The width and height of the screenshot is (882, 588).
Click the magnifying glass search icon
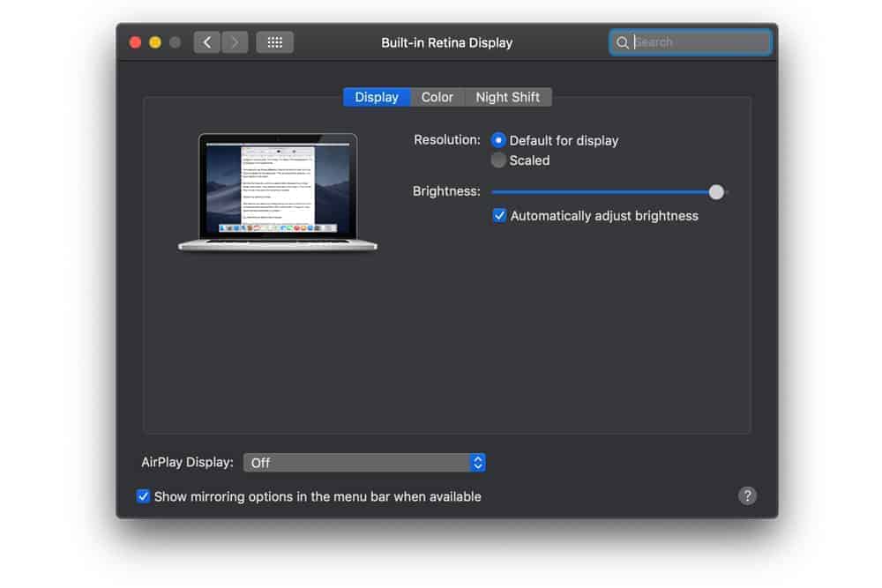tap(623, 42)
